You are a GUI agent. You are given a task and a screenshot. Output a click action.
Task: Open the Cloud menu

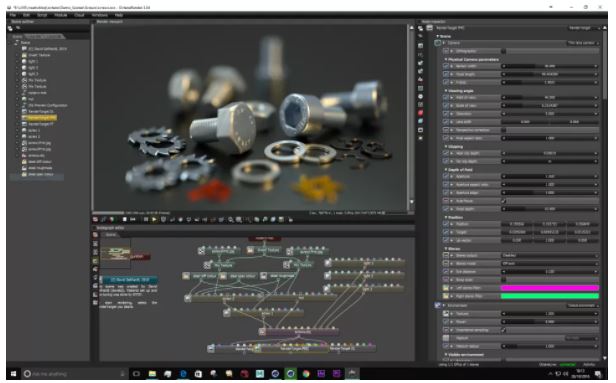click(x=79, y=15)
